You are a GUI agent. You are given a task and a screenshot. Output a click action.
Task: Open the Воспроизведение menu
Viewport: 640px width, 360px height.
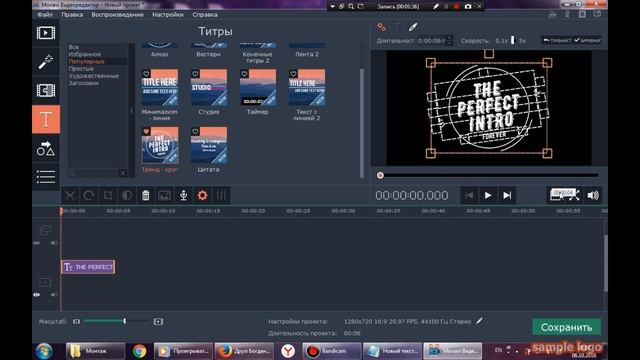click(118, 15)
